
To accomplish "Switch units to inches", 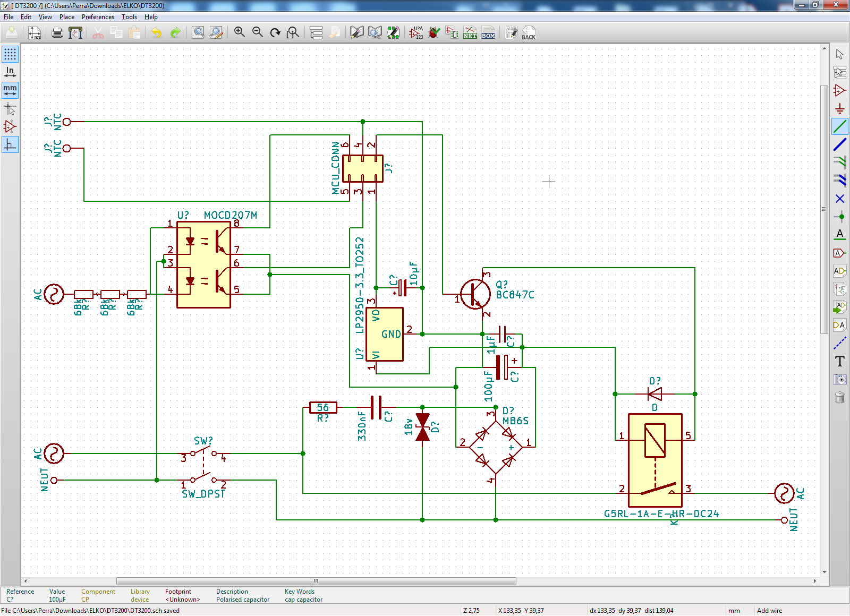I will [10, 72].
